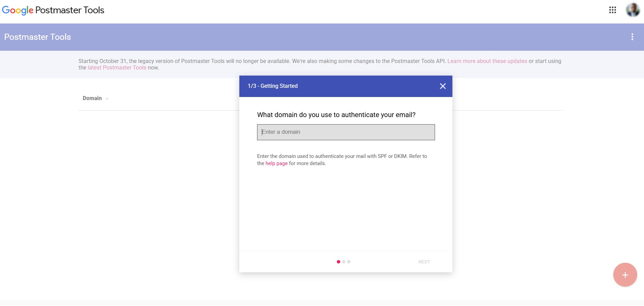Toggle the Domain column sort arrow
Screen dimensions: 644x306
tap(107, 98)
